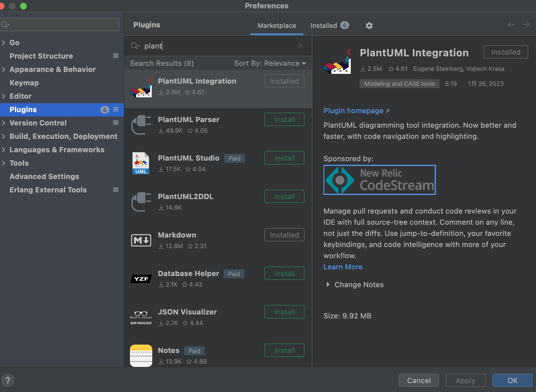Click the Plugins updates count badge 4
The image size is (536, 392).
(x=105, y=110)
